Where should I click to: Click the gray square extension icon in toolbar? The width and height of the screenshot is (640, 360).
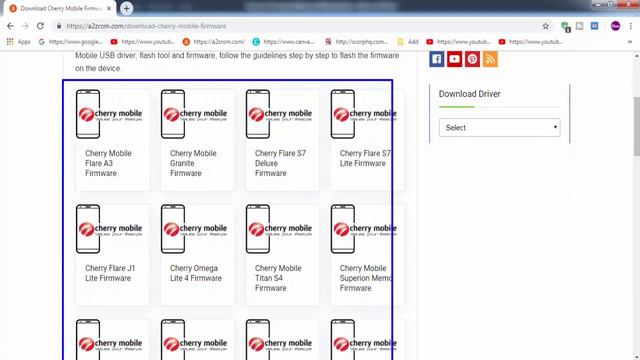tap(580, 26)
